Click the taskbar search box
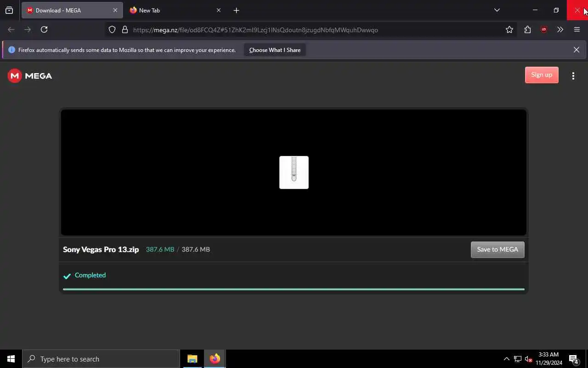The image size is (588, 368). point(101,359)
